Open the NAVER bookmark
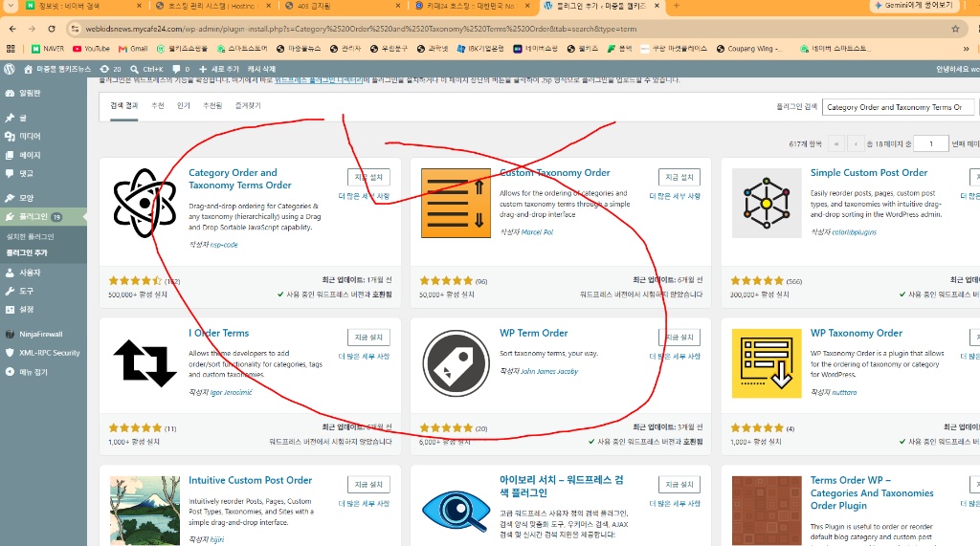 [x=48, y=48]
